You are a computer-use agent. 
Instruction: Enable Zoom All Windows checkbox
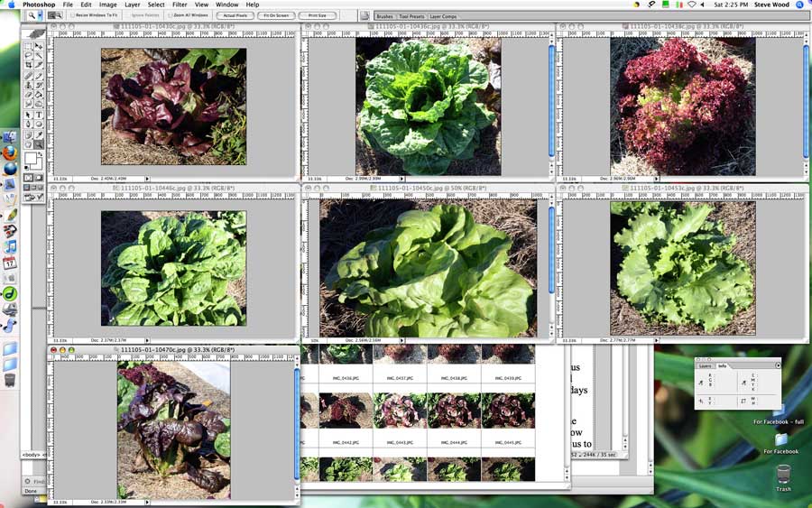[171, 15]
